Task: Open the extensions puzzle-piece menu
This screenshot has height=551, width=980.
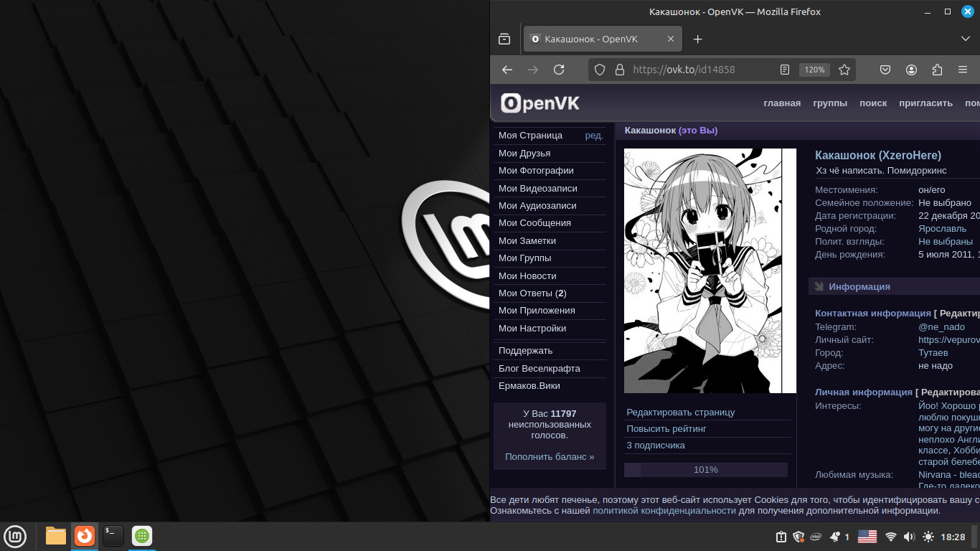Action: click(x=937, y=70)
